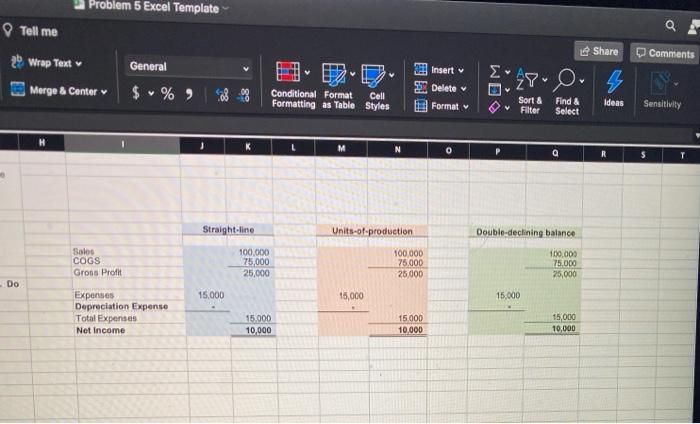The image size is (700, 424).
Task: Click the Decrease Decimal icon
Action: point(245,96)
